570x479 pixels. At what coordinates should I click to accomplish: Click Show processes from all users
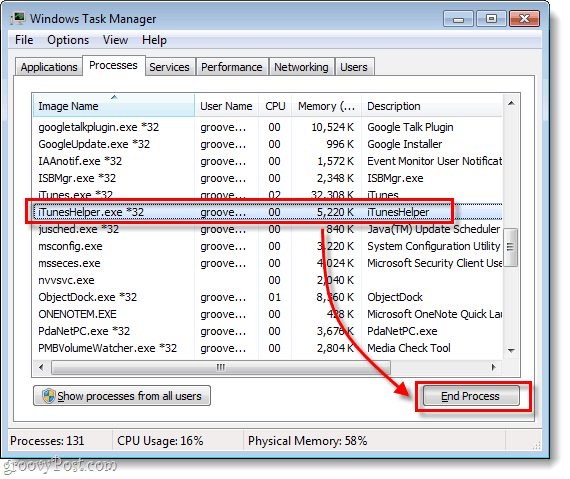[x=122, y=396]
